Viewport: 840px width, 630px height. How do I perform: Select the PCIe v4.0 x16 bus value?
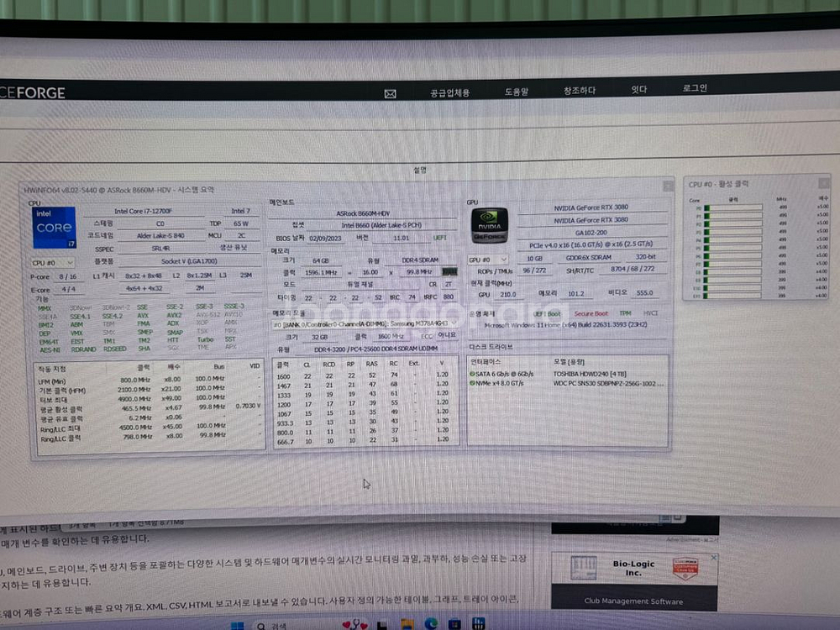coord(591,244)
